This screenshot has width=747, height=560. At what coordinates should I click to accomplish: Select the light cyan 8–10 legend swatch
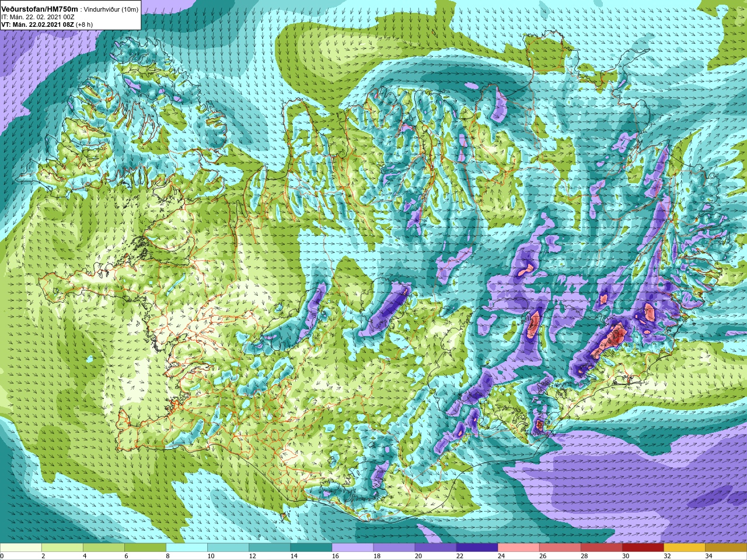click(187, 548)
